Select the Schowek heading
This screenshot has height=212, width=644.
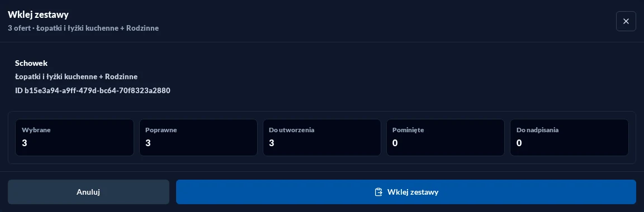[x=31, y=63]
